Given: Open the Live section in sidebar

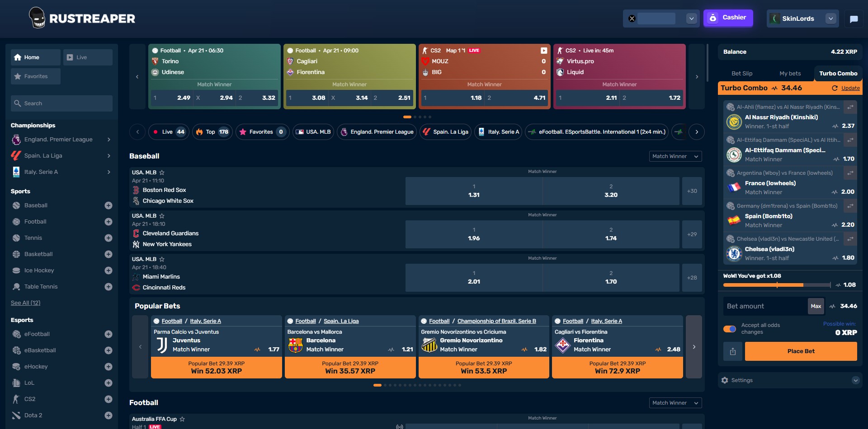Looking at the screenshot, I should [x=88, y=57].
